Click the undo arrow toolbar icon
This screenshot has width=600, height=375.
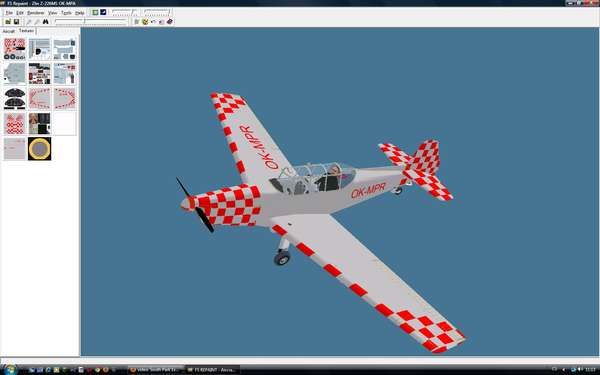click(153, 22)
